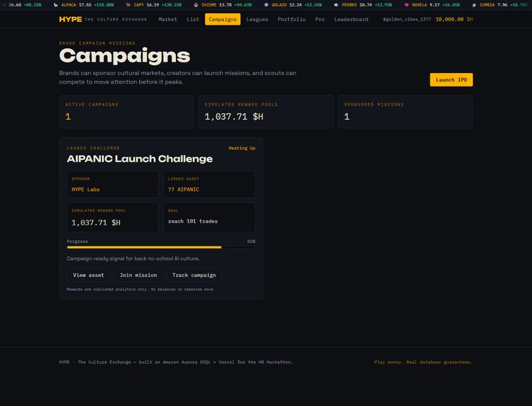This screenshot has height=406, width=532.
Task: Open the List nav item
Action: click(193, 19)
